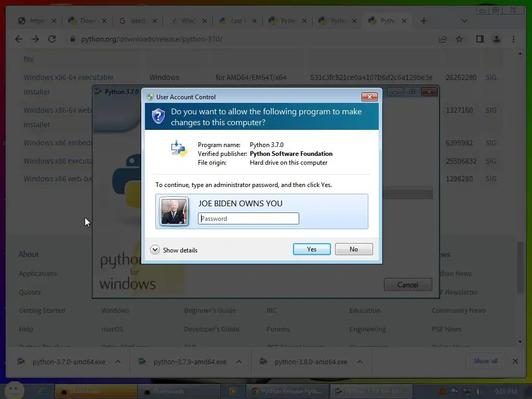
Task: Open the tab search dropdown arrow
Action: pos(464,21)
